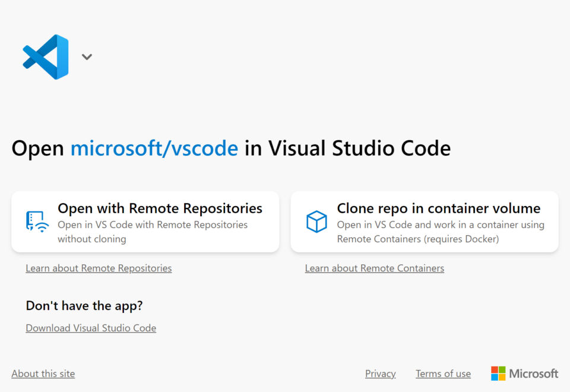Open About this site link
The width and height of the screenshot is (570, 392).
click(x=43, y=374)
